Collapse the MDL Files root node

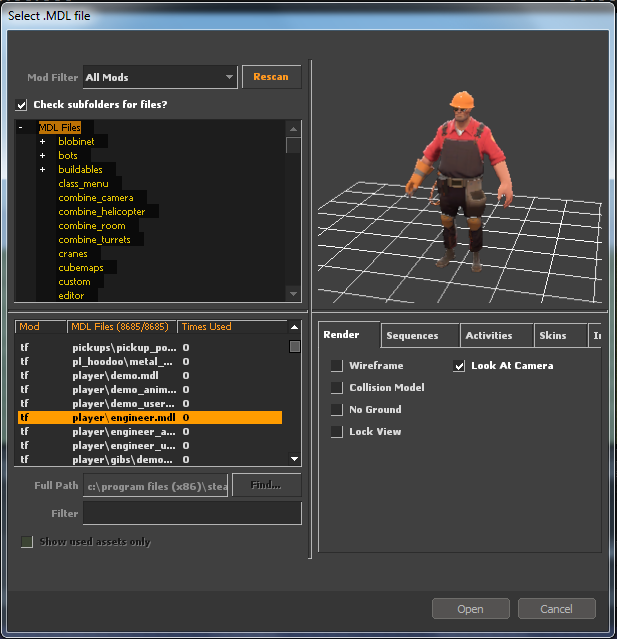click(20, 128)
